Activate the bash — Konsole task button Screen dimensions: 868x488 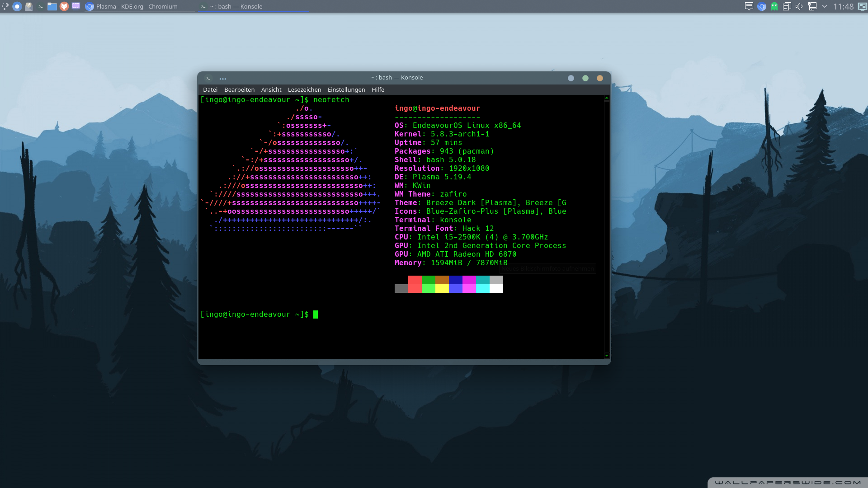coord(253,6)
